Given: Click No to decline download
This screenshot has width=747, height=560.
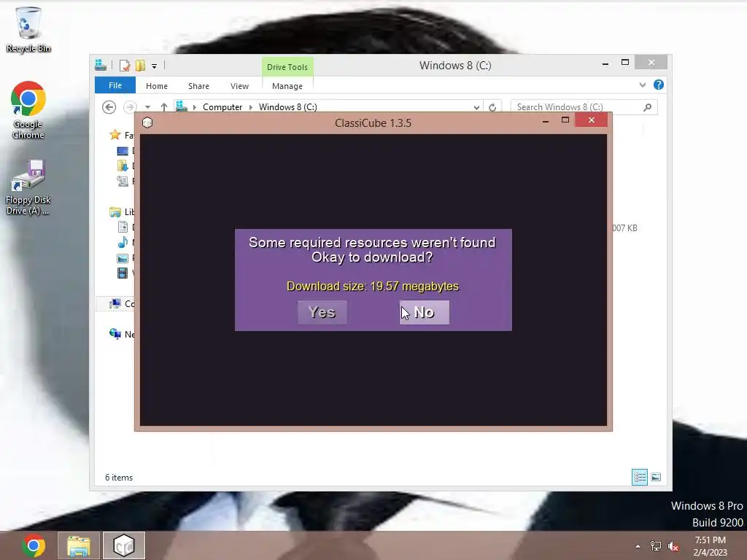Looking at the screenshot, I should (424, 312).
